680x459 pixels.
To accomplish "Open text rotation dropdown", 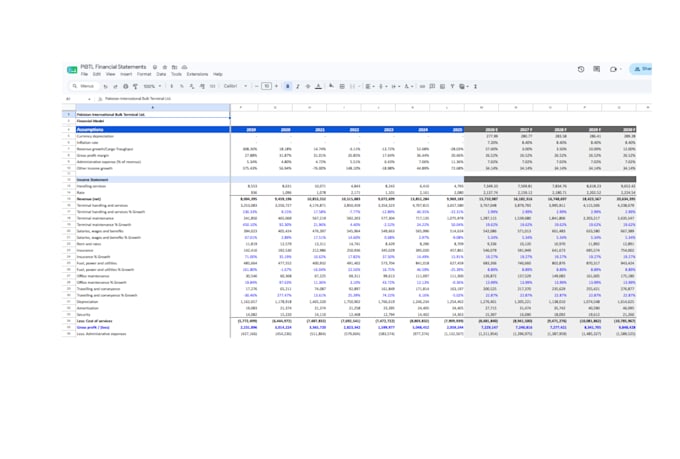I will click(409, 86).
